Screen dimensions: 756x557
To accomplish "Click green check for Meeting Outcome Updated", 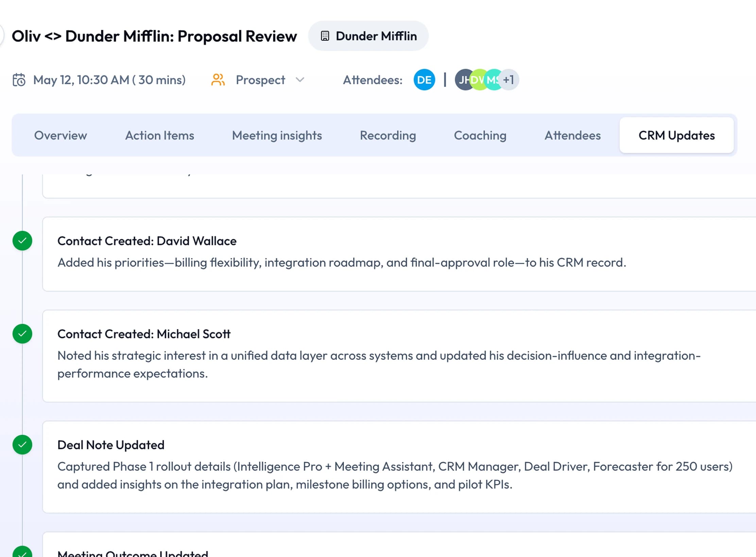I will 22,552.
